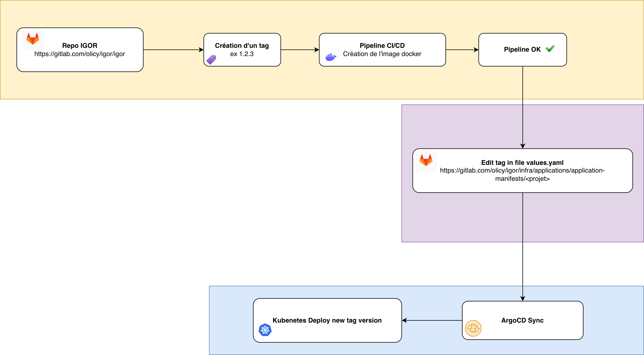This screenshot has width=644, height=355.
Task: Click the Docker whale icon in Pipeline CI/CD
Action: [331, 57]
